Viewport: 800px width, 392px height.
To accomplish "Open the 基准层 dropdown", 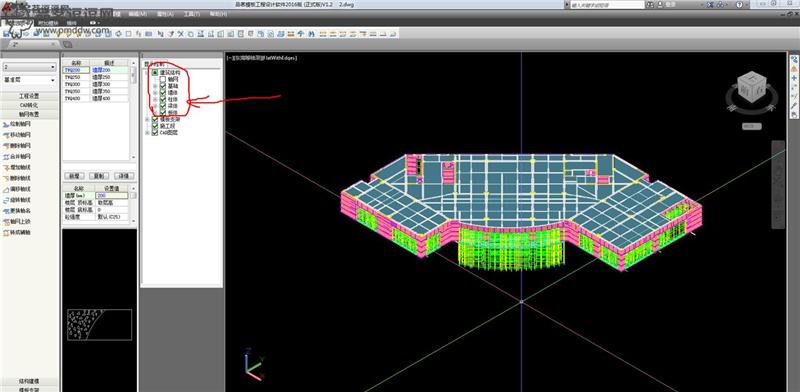I will (30, 80).
